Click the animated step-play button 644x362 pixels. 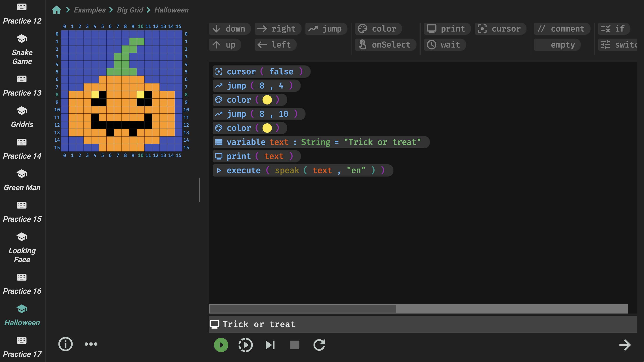[x=245, y=345]
